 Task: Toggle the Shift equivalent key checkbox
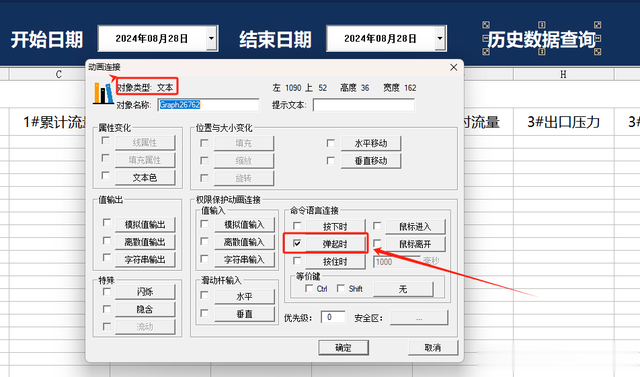(341, 288)
